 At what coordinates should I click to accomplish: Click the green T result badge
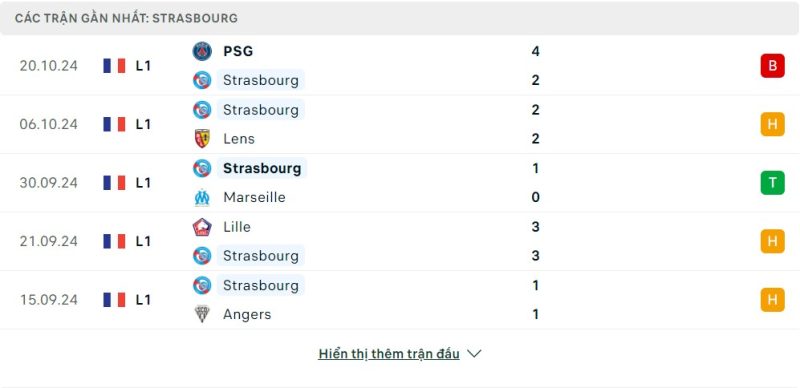click(x=772, y=182)
